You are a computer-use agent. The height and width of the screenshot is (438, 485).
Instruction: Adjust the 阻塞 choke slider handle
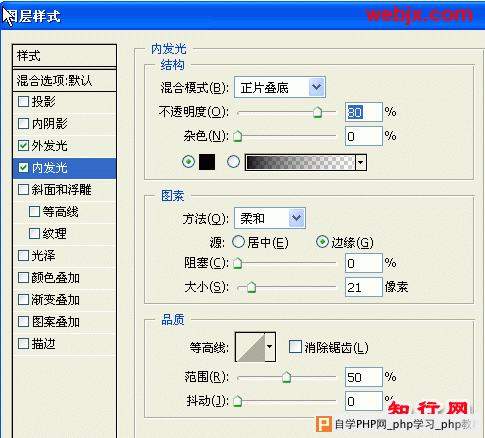pos(237,263)
